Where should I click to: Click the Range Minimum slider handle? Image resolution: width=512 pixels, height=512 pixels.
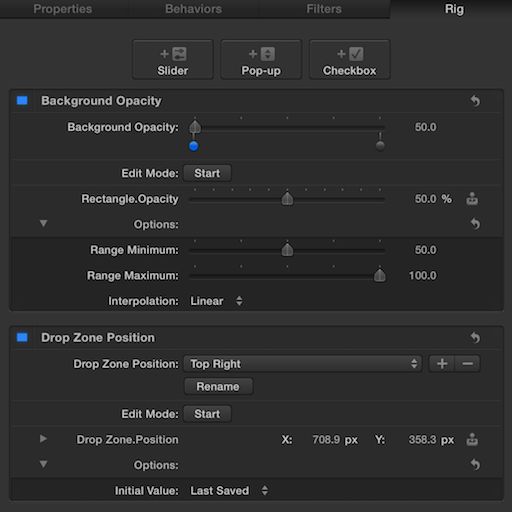click(287, 250)
